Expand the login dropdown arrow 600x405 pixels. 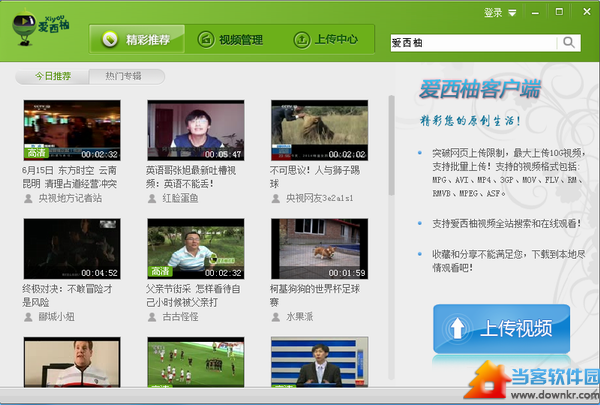click(512, 13)
